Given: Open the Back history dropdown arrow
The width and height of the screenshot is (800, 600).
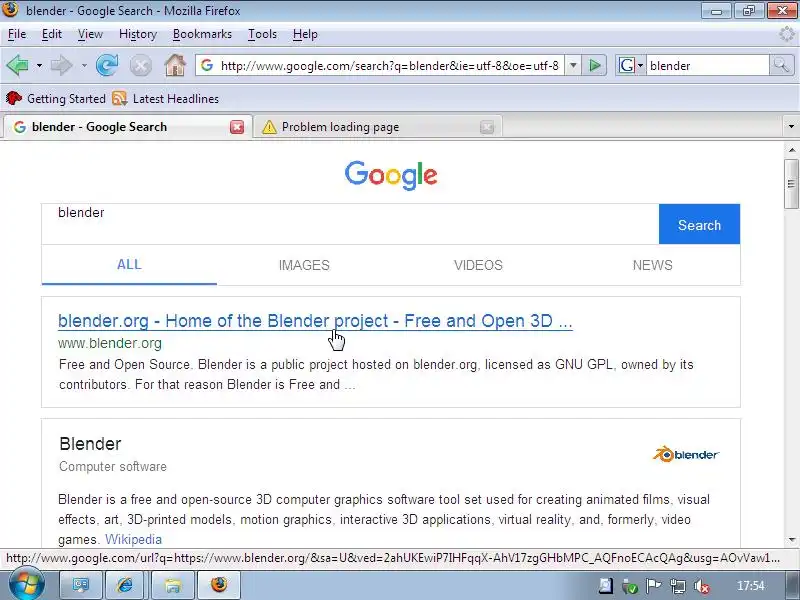Looking at the screenshot, I should tap(39, 66).
